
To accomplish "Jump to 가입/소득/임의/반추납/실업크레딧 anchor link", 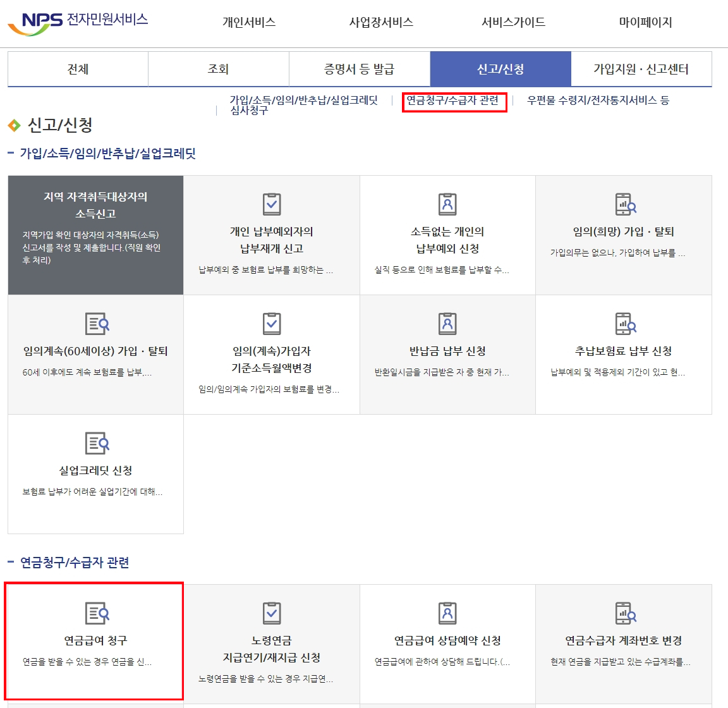I will pyautogui.click(x=303, y=100).
